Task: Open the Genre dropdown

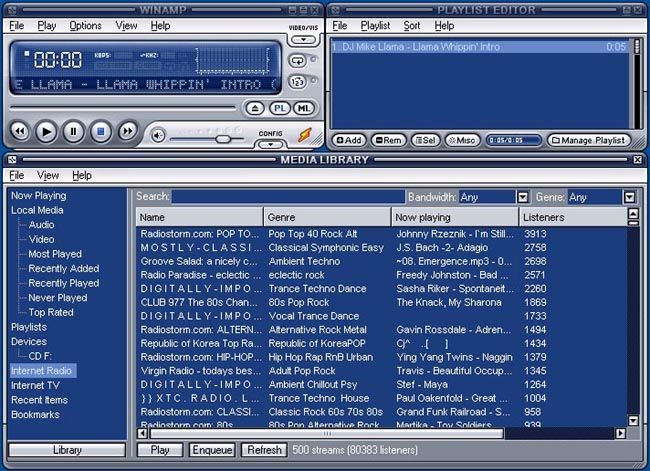Action: tap(629, 197)
